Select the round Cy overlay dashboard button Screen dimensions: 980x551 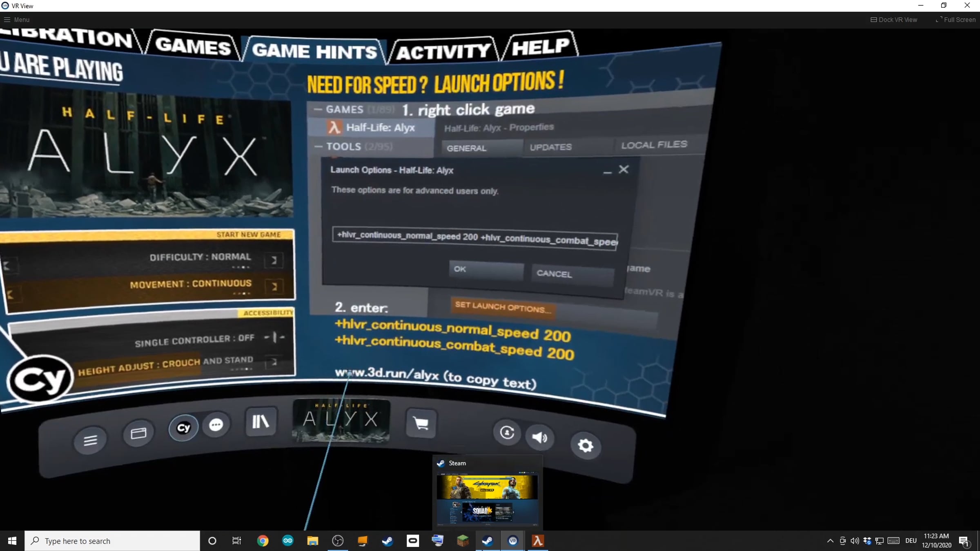pyautogui.click(x=183, y=427)
